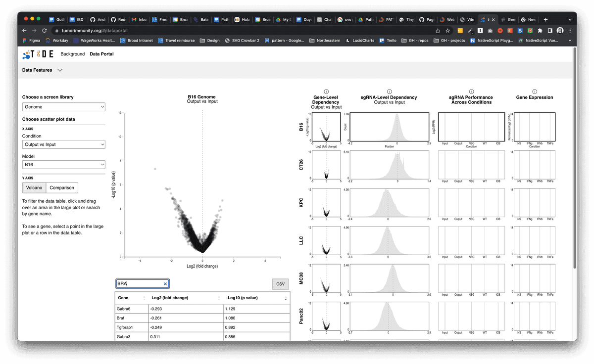This screenshot has height=364, width=594.
Task: Click info icon above Gene-Level Dependency
Action: tap(326, 91)
